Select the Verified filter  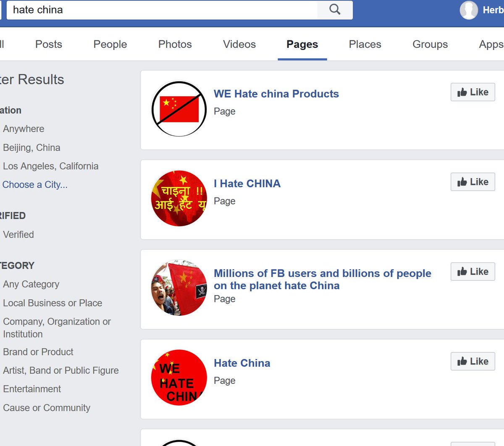18,235
